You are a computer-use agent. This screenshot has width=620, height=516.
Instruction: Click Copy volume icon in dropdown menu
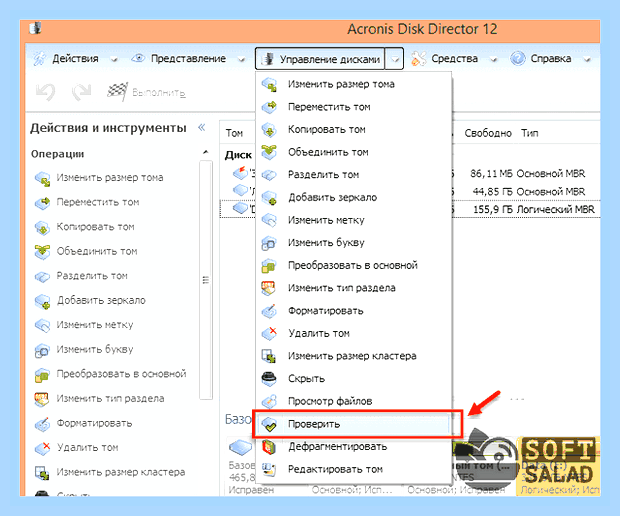tap(269, 130)
